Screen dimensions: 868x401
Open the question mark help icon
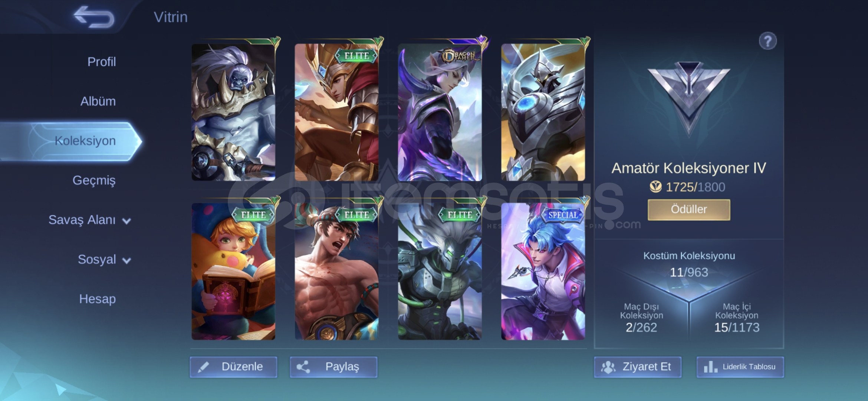tap(767, 41)
